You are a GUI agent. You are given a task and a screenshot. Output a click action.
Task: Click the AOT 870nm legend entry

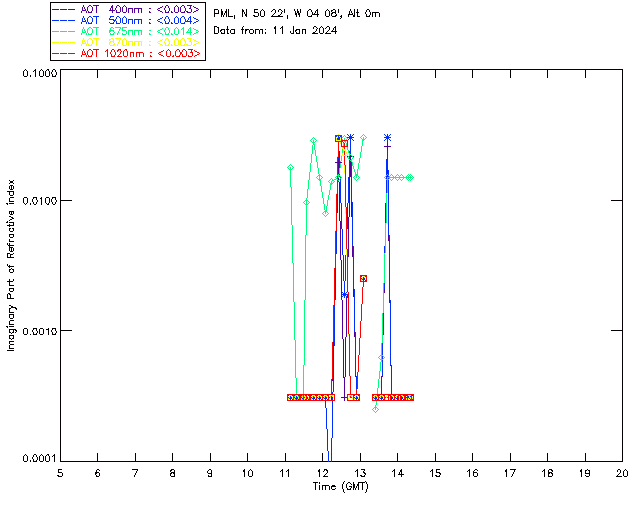127,42
